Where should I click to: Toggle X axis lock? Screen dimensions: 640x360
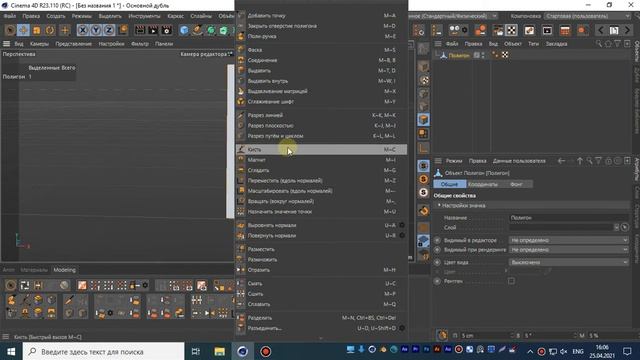tap(83, 30)
